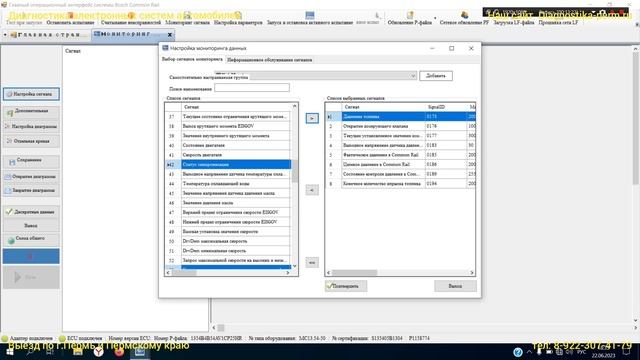Click the signal list horizontal scrollbar right arrow

click(288, 273)
